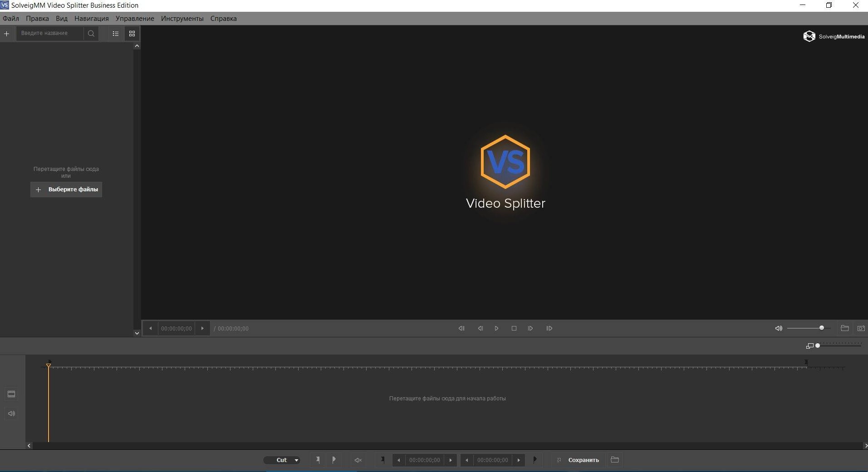Click the volume slider handle
The width and height of the screenshot is (868, 472).
821,328
